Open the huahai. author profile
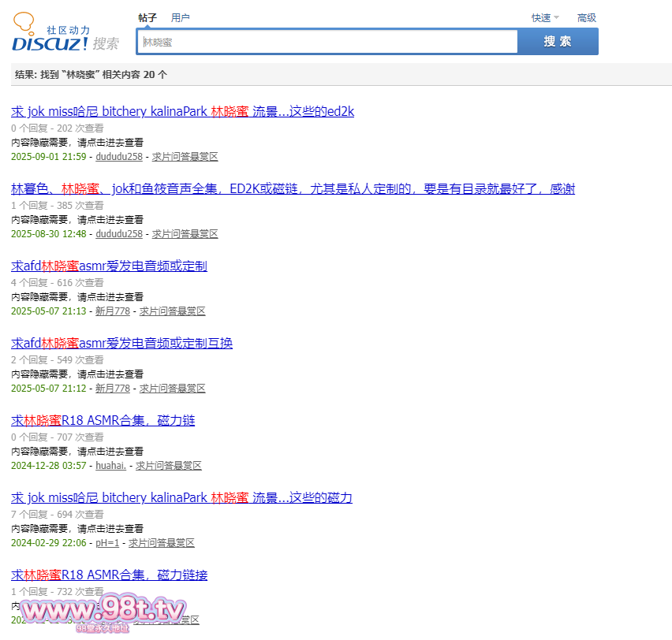The width and height of the screenshot is (672, 640). click(x=110, y=466)
